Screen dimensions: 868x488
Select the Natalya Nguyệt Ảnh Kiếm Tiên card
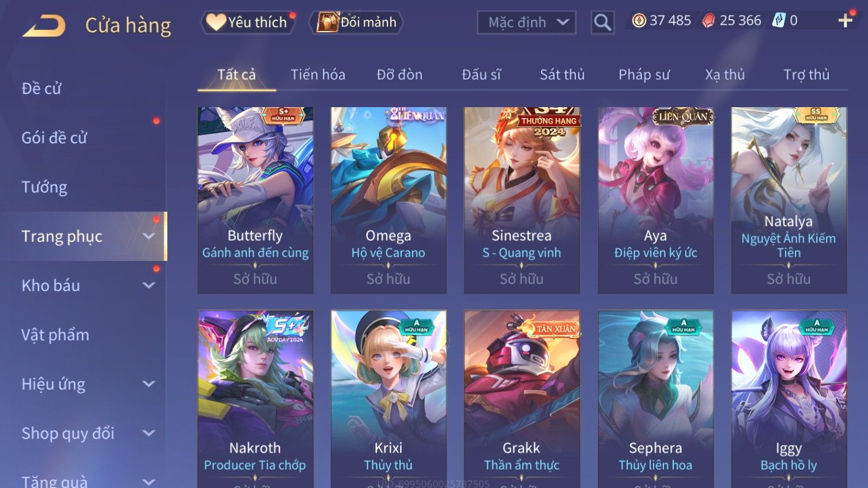tap(789, 201)
